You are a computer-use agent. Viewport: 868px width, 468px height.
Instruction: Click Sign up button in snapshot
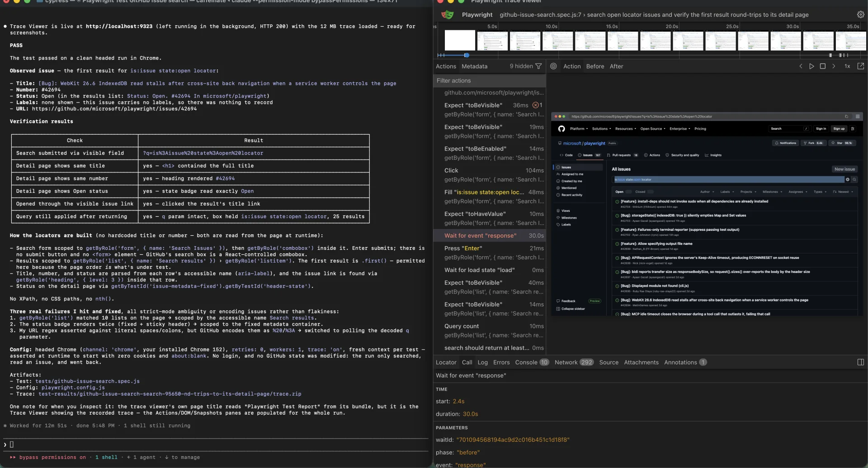(x=839, y=129)
